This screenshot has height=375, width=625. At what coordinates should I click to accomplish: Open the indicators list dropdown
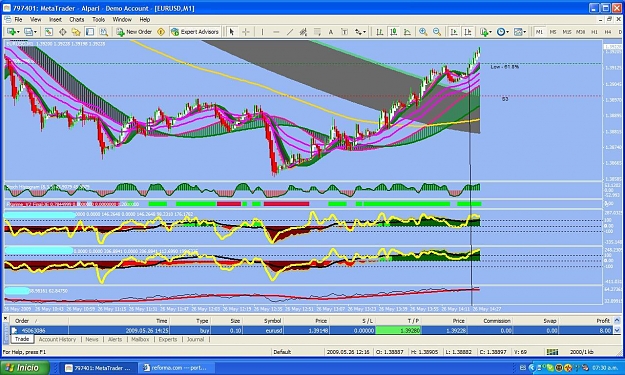[x=485, y=32]
